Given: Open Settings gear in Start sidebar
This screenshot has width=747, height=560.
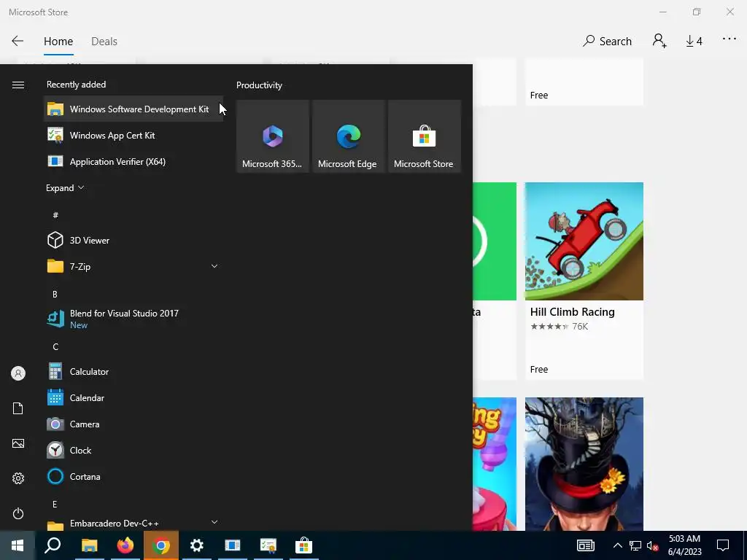Looking at the screenshot, I should coord(18,478).
